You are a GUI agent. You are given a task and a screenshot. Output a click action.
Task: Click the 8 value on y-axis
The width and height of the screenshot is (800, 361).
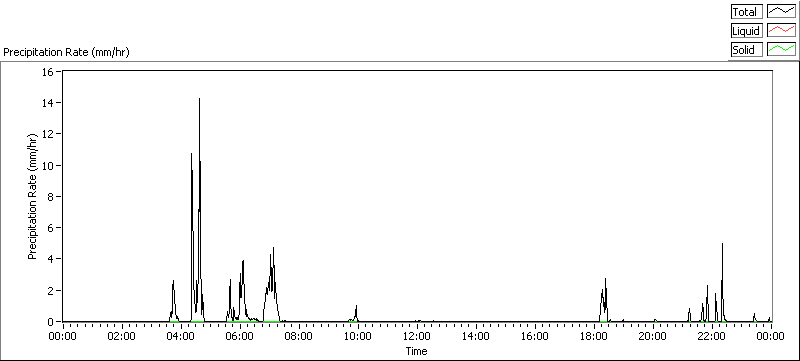(51, 197)
